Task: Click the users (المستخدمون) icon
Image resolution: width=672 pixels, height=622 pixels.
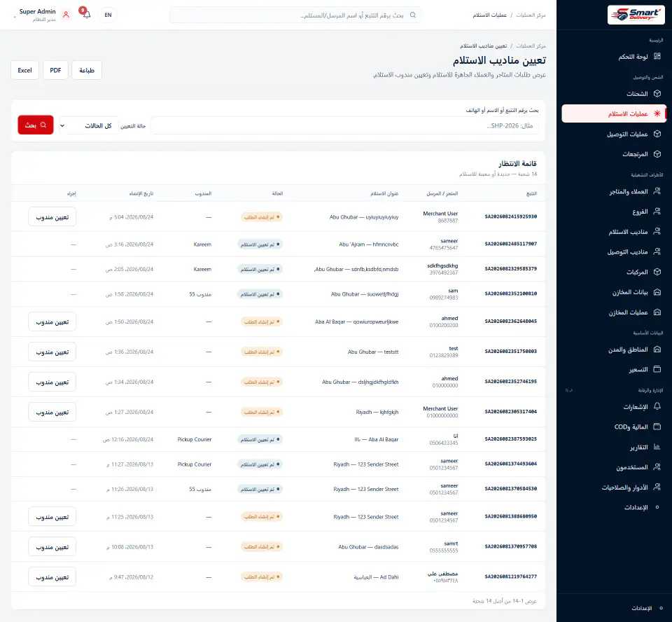Action: coord(657,467)
